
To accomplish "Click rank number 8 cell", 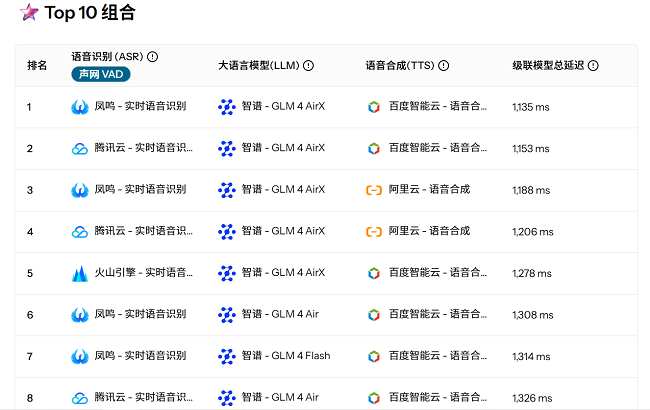I will point(30,398).
